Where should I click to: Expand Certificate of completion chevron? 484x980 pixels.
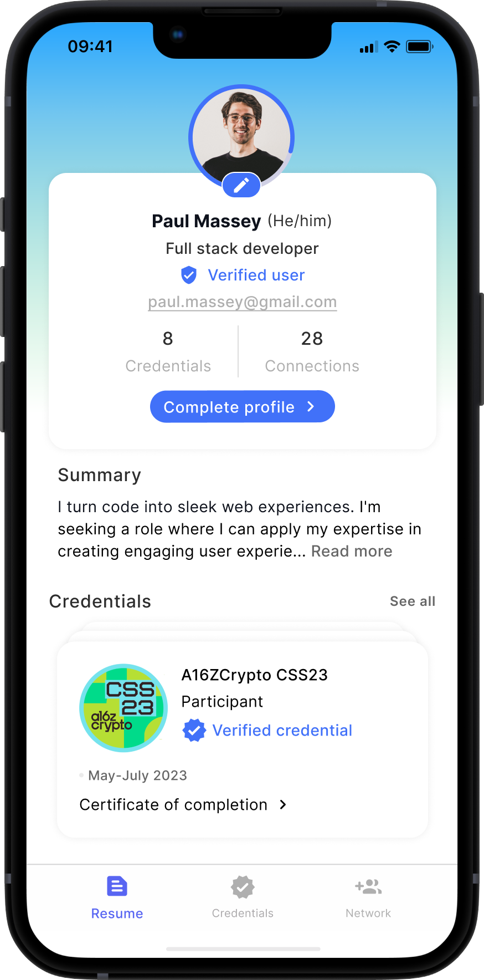(283, 804)
